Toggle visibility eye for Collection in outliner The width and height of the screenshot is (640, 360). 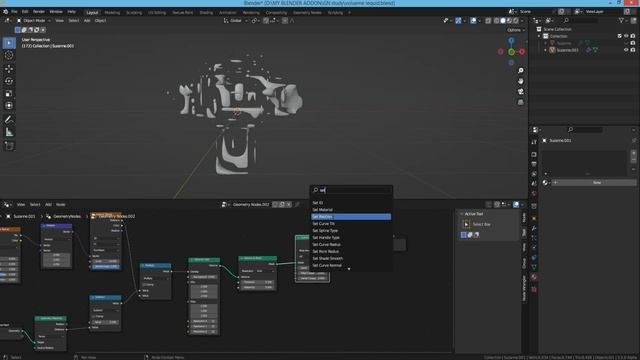pyautogui.click(x=626, y=36)
